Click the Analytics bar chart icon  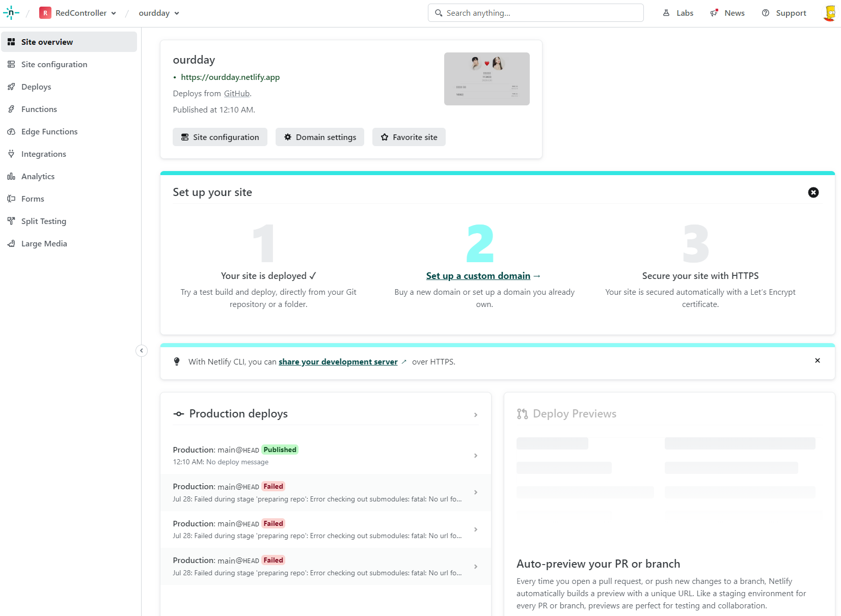click(11, 176)
